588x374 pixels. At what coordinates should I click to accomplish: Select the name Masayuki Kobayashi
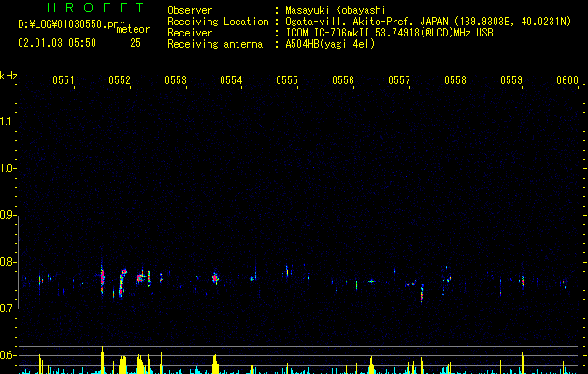pos(336,10)
